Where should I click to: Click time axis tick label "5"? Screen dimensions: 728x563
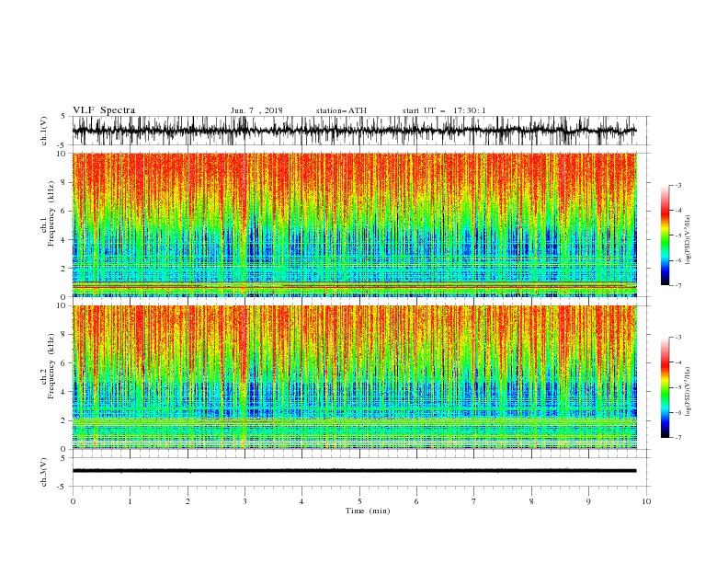pyautogui.click(x=359, y=501)
